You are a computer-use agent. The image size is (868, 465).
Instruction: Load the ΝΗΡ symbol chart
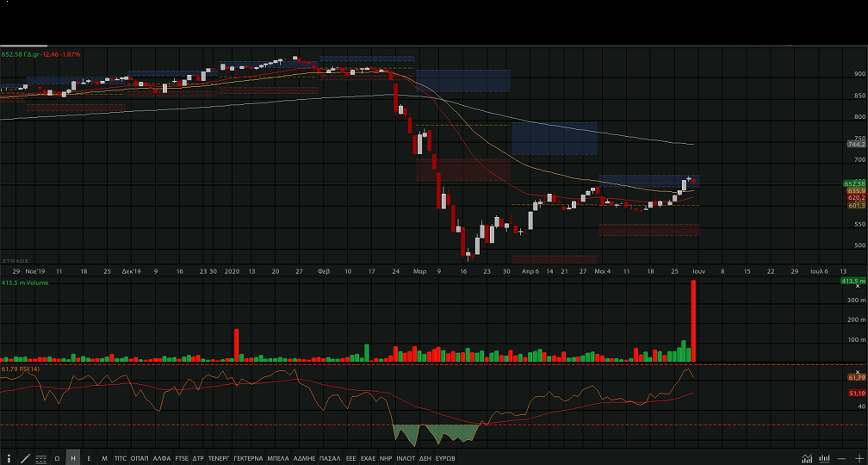point(386,458)
